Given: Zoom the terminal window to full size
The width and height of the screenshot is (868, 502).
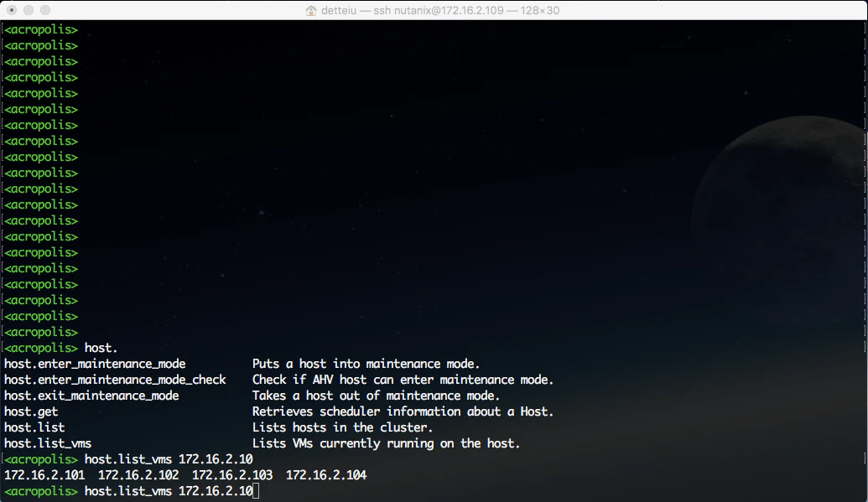Looking at the screenshot, I should (45, 10).
